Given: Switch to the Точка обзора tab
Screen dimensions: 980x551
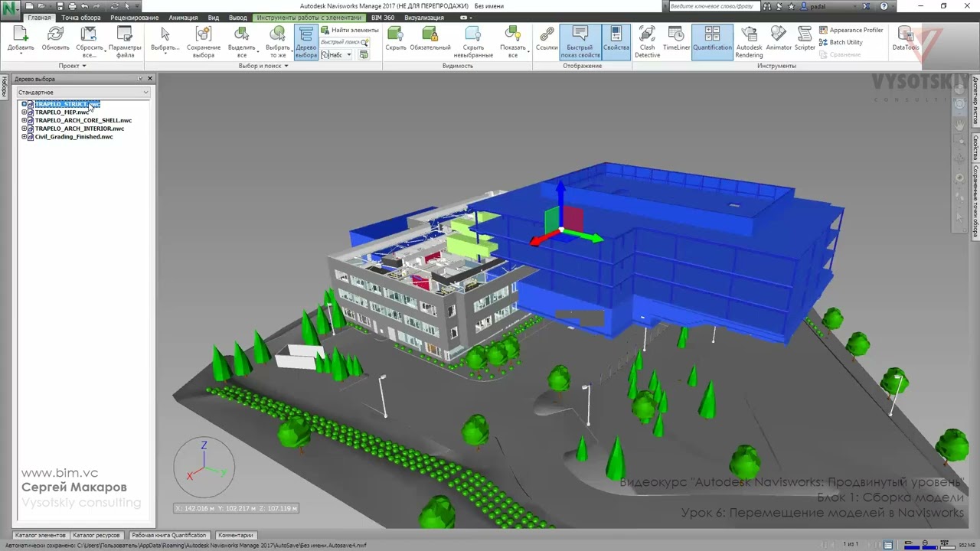Looking at the screenshot, I should click(x=80, y=18).
